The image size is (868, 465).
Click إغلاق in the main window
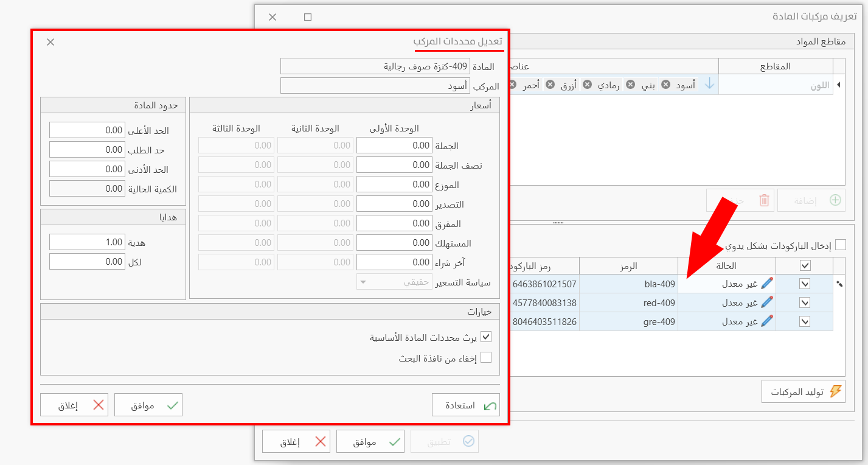(x=296, y=442)
